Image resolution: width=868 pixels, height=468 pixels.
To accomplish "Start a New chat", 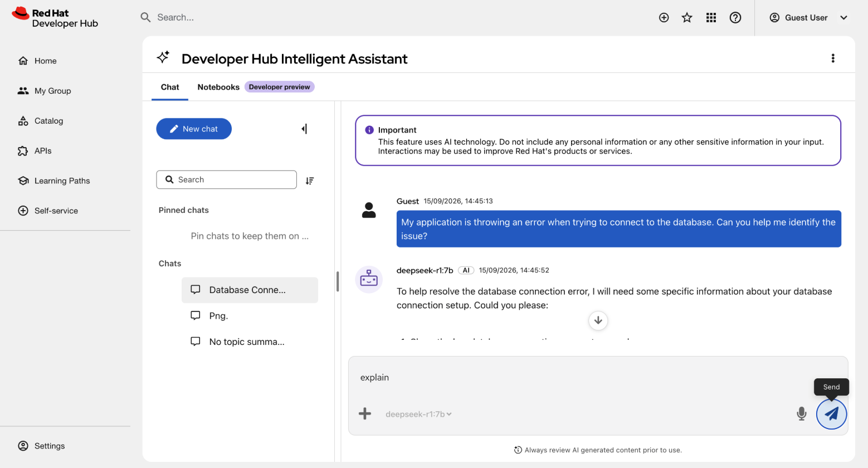I will click(194, 129).
